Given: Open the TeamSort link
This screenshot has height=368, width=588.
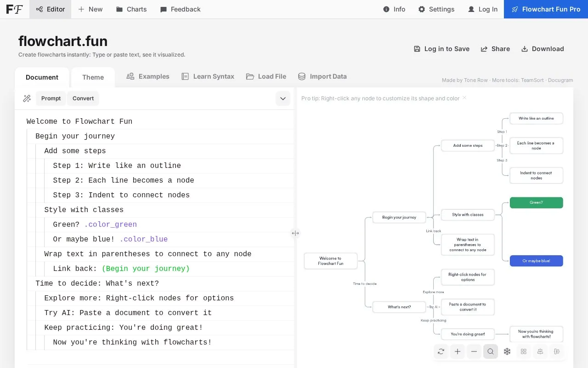Looking at the screenshot, I should [532, 80].
